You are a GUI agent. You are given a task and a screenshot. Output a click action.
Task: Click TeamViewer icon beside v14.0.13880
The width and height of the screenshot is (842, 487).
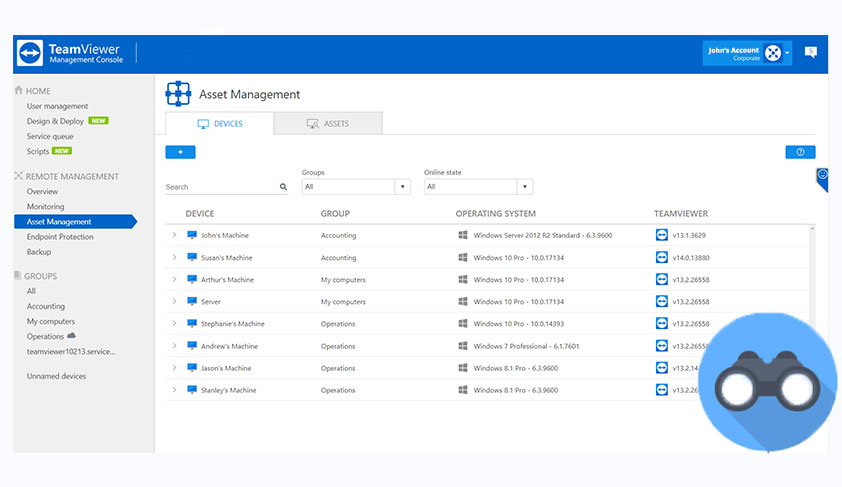662,257
